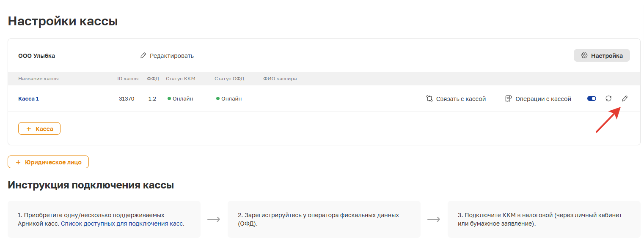The width and height of the screenshot is (644, 240).
Task: Click the Название кассы column header
Action: pos(39,79)
